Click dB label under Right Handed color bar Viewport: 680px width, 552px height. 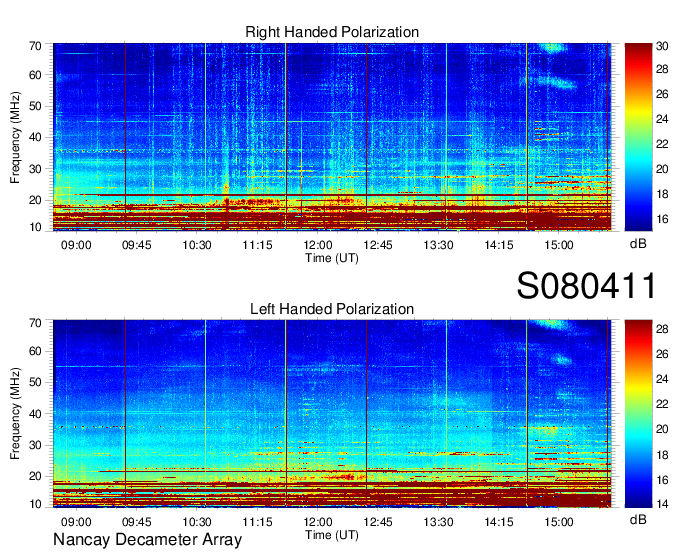(x=638, y=244)
